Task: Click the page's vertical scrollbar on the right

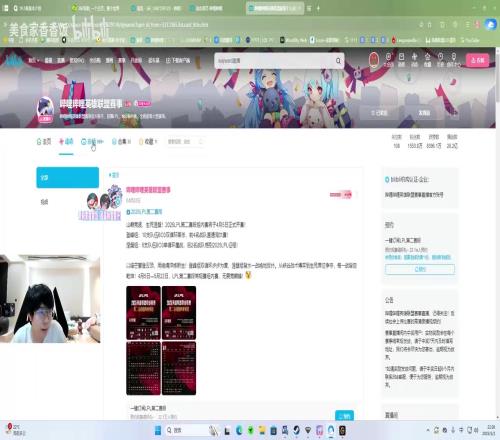Action: point(498,233)
